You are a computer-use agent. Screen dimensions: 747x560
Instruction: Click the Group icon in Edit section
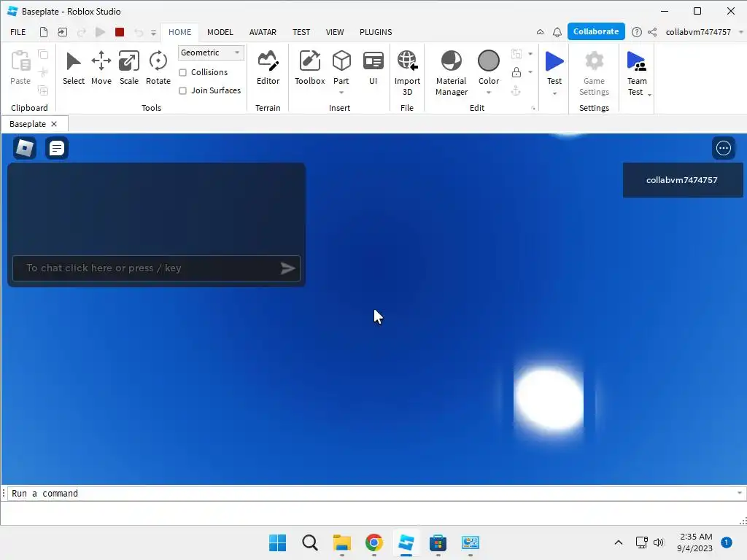[516, 54]
